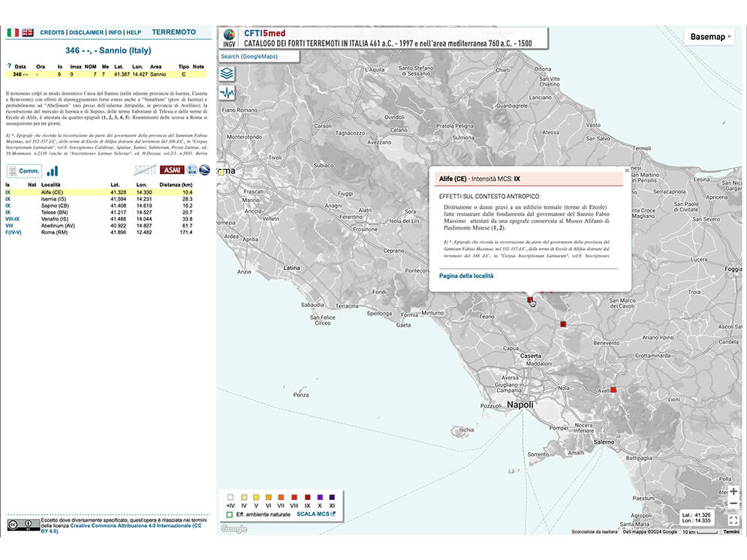
Task: Open the SCALA MCS external link
Action: (x=316, y=514)
